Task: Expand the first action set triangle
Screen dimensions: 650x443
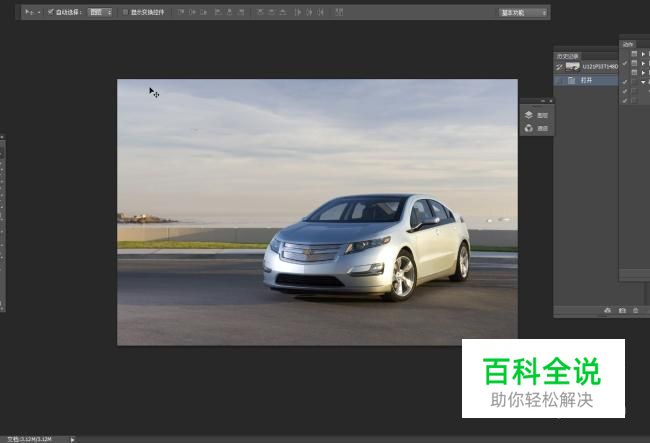Action: coord(643,54)
